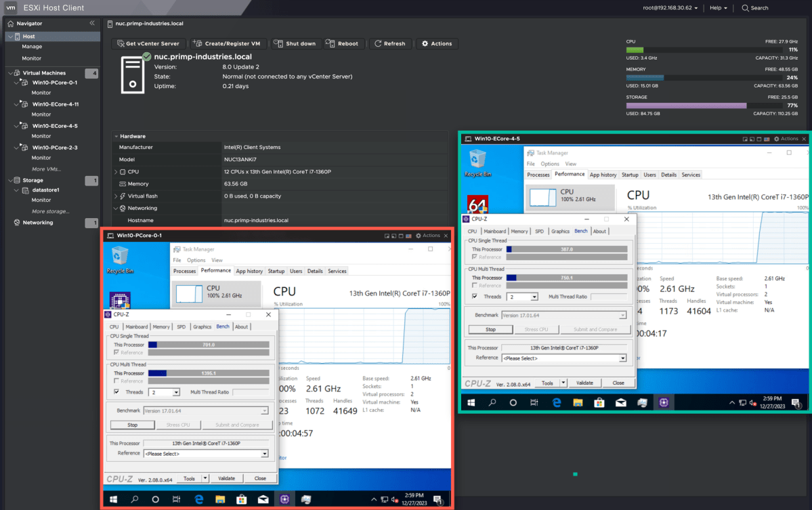Open Tools dropdown arrow in ECore-4-5 CPU-Z
The width and height of the screenshot is (812, 510).
(x=563, y=383)
